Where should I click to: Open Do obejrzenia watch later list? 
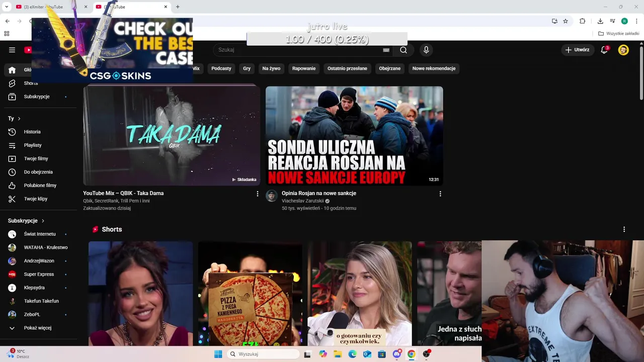(39, 172)
